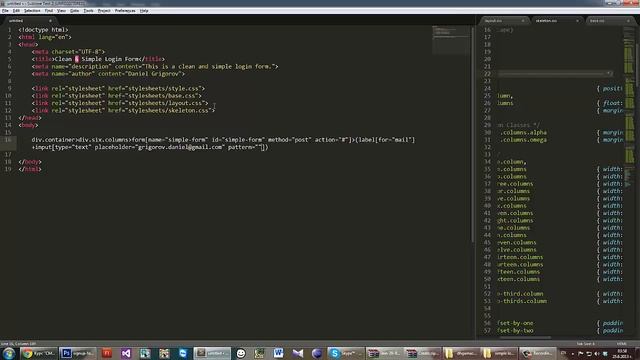The width and height of the screenshot is (640, 360).
Task: Click the 'Tab Size' status bar indicator
Action: (585, 344)
